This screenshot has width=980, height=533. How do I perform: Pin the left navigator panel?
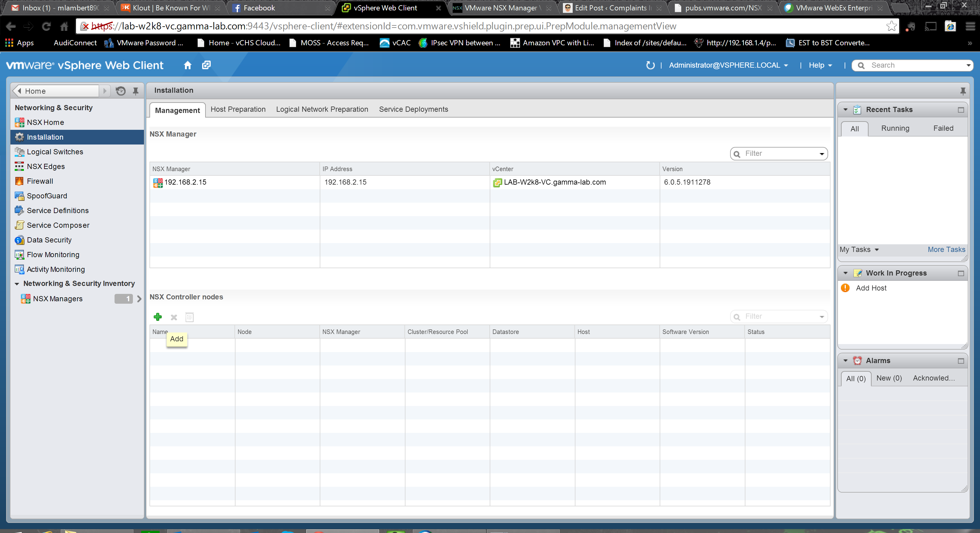tap(135, 91)
